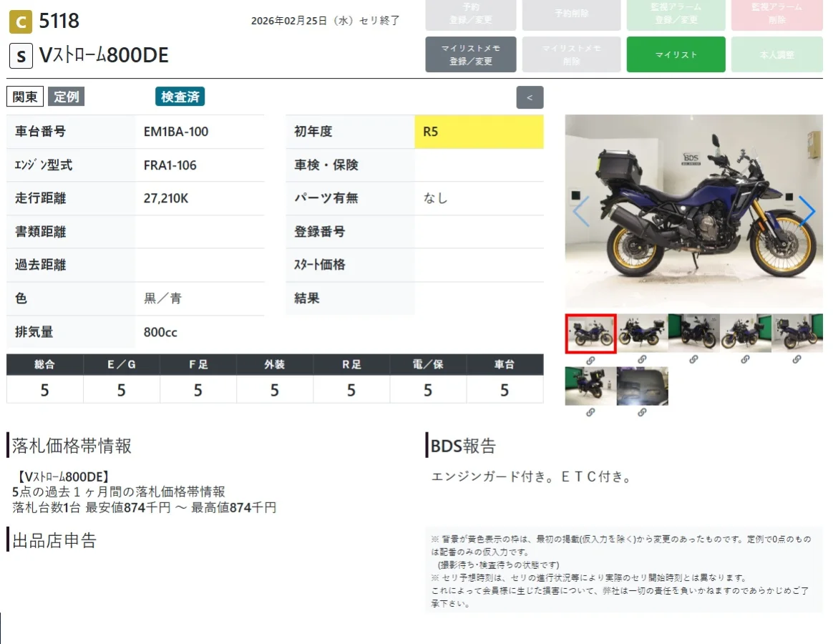The width and height of the screenshot is (833, 644).
Task: Open マイリストメモ 登録/変更 button
Action: coord(470,54)
